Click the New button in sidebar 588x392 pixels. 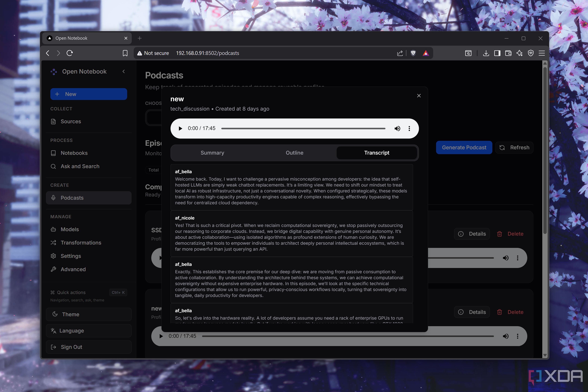pos(89,94)
